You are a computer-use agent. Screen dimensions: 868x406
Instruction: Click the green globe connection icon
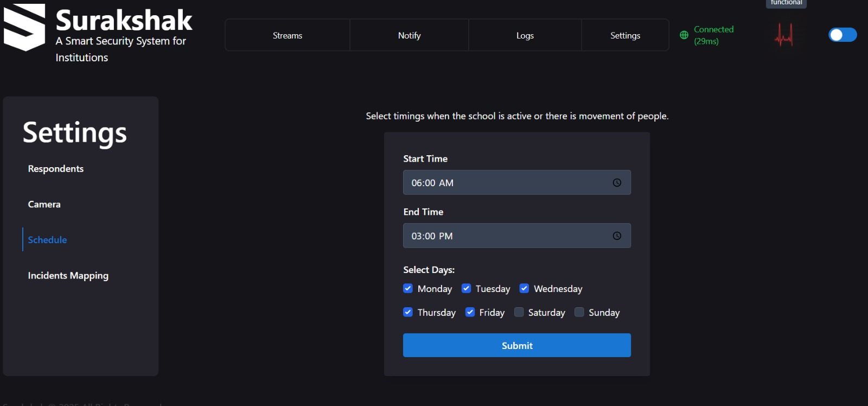pyautogui.click(x=684, y=35)
